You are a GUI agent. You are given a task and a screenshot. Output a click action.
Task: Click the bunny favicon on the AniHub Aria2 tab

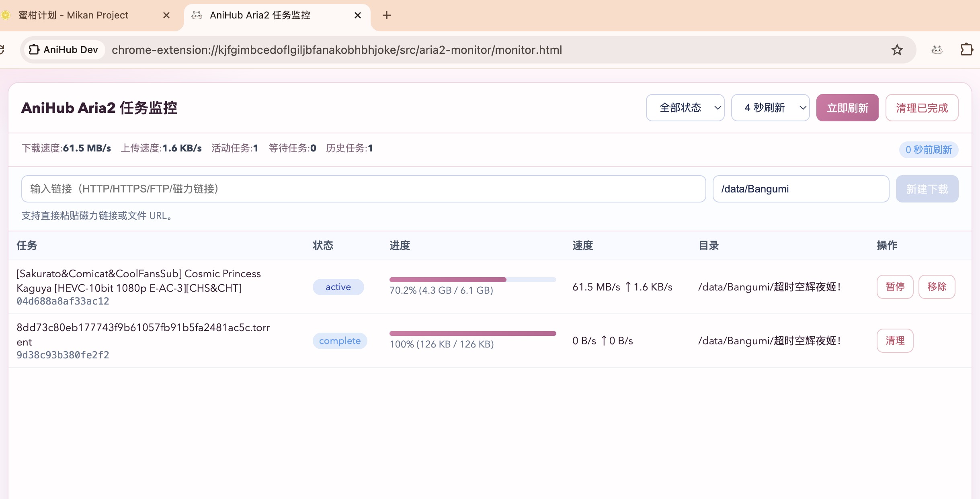[197, 15]
